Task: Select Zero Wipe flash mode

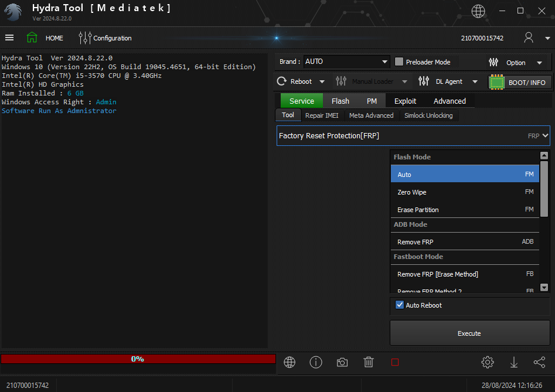Action: pos(465,192)
